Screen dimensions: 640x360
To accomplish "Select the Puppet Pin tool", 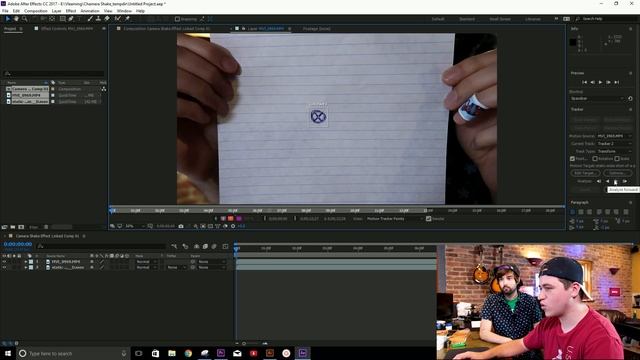I will 127,19.
